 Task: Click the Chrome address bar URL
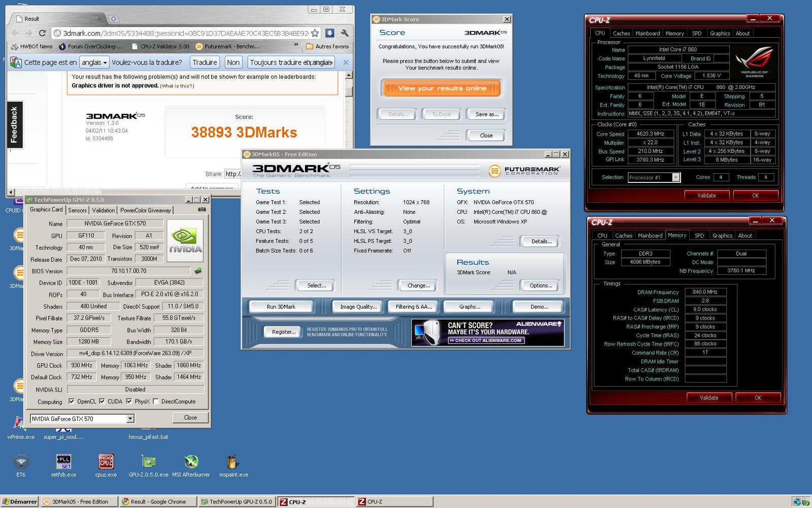pyautogui.click(x=185, y=33)
